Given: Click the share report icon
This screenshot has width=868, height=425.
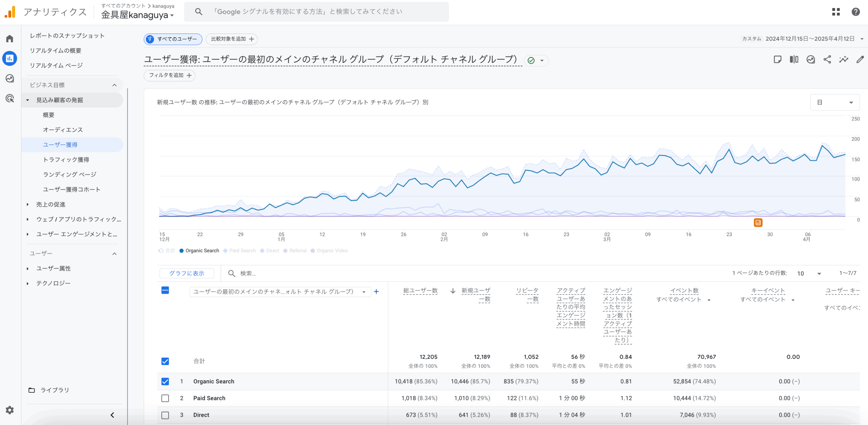Looking at the screenshot, I should pos(827,60).
